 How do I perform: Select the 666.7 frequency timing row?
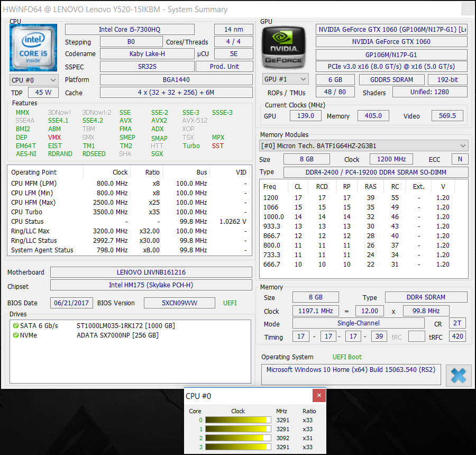coord(363,264)
